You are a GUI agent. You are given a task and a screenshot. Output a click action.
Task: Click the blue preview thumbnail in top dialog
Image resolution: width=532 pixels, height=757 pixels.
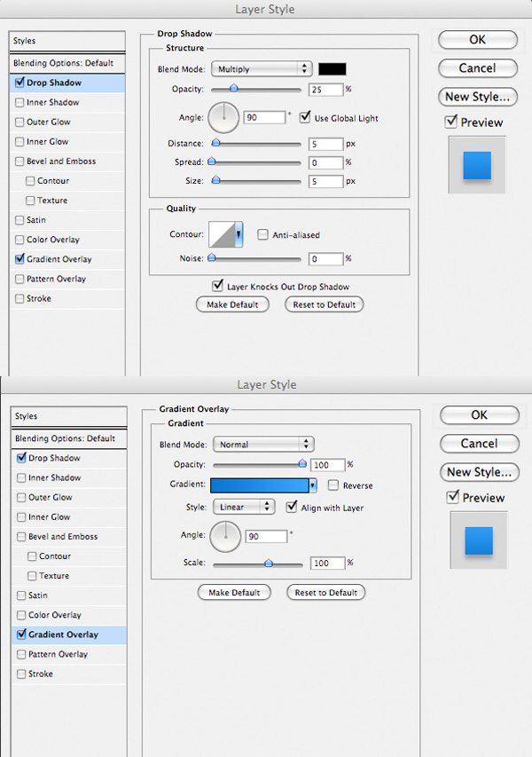tap(477, 165)
